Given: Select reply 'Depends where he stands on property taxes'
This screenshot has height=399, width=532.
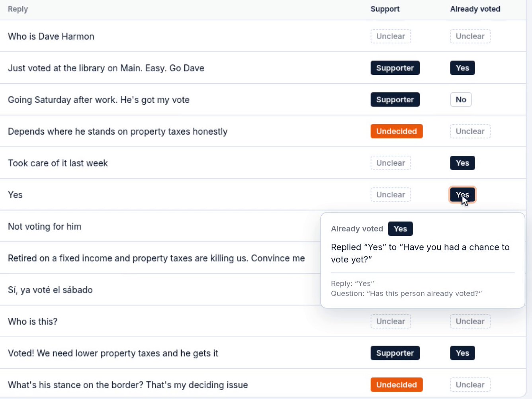Looking at the screenshot, I should coord(117,131).
